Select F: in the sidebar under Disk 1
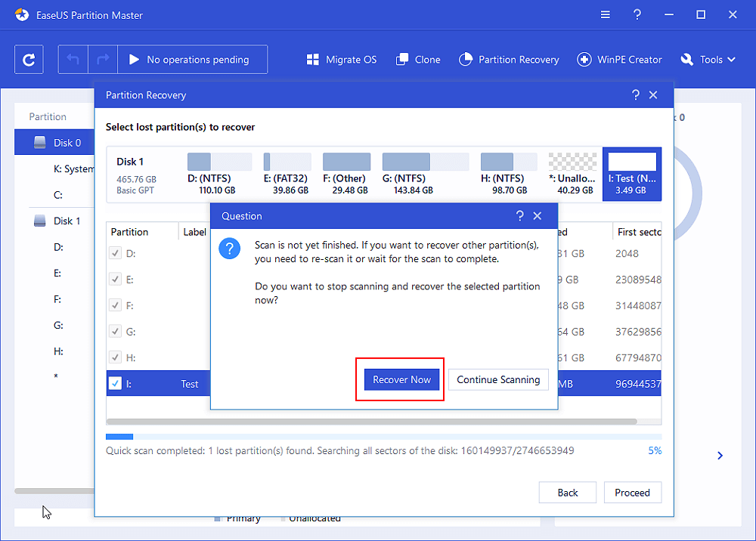This screenshot has height=541, width=756. pos(57,298)
